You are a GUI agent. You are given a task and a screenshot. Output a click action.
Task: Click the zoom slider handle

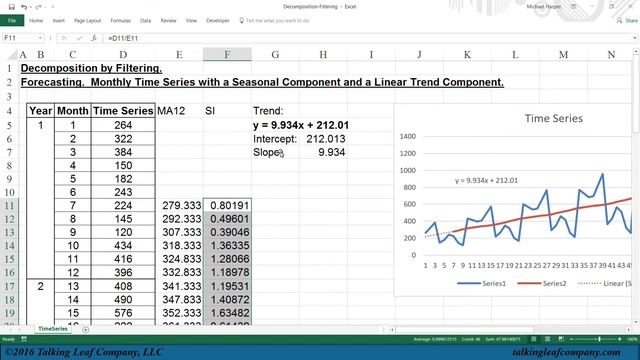point(599,339)
